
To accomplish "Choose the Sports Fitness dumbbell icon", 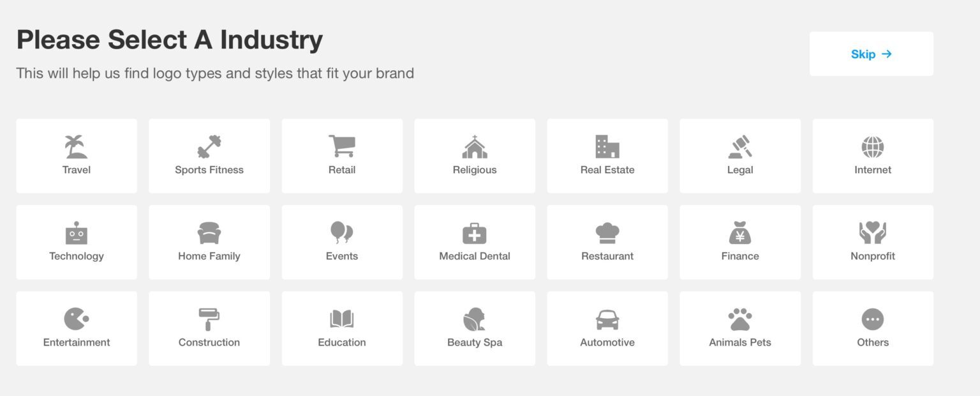I will click(x=209, y=147).
